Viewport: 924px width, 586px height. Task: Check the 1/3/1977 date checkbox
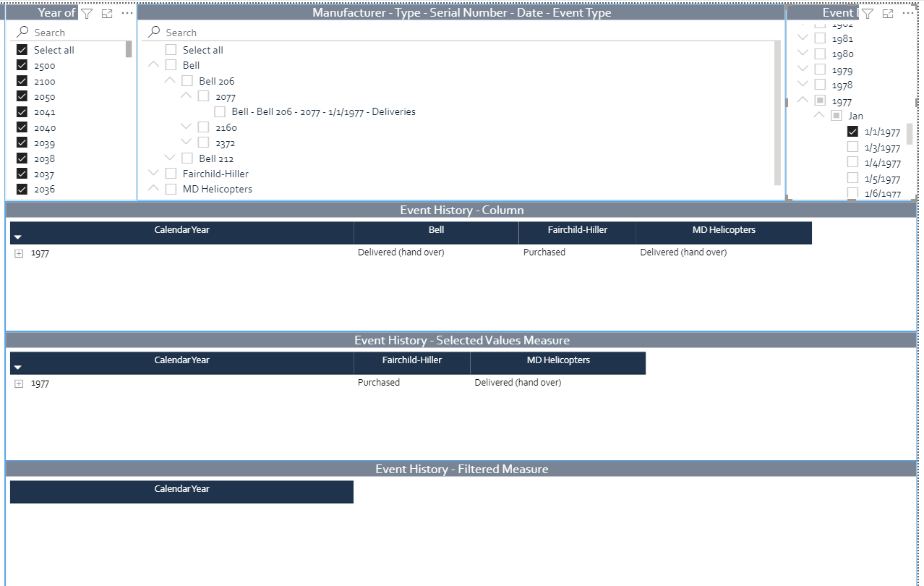pyautogui.click(x=852, y=147)
